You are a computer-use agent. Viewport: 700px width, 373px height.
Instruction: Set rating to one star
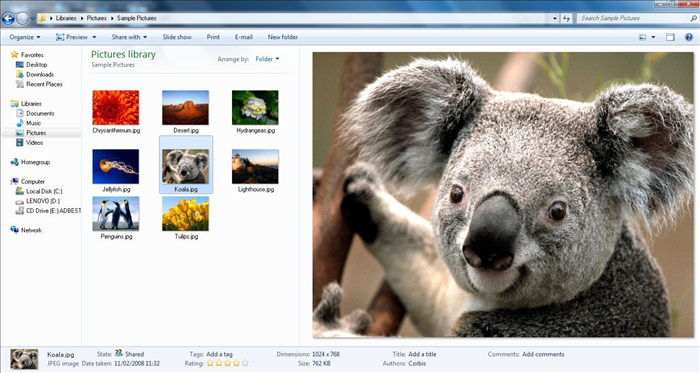click(x=210, y=364)
